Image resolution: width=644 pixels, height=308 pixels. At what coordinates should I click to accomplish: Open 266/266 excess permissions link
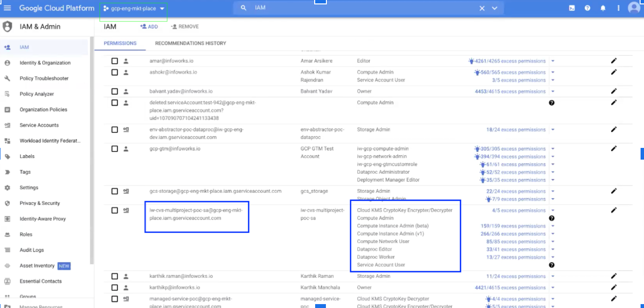click(x=513, y=234)
